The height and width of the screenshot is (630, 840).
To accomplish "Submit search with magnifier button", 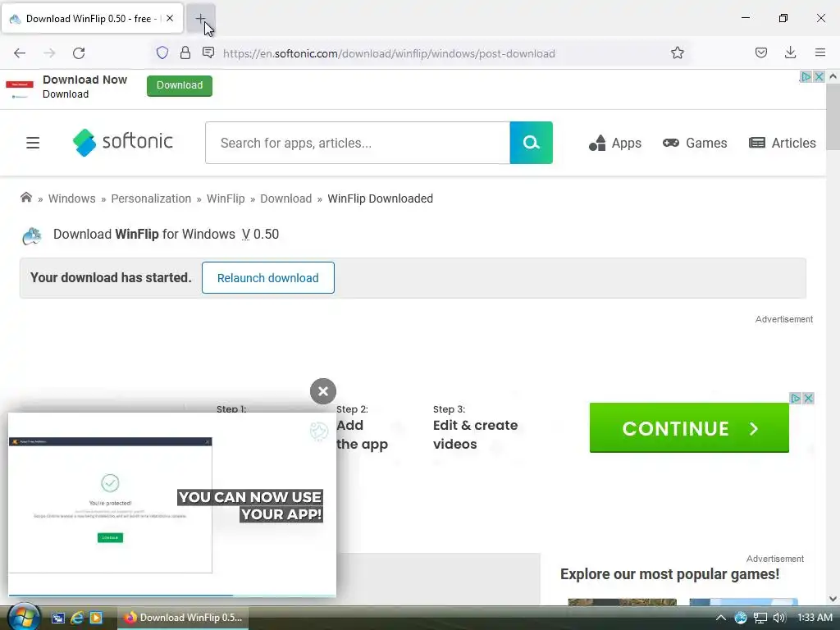I will (x=531, y=143).
